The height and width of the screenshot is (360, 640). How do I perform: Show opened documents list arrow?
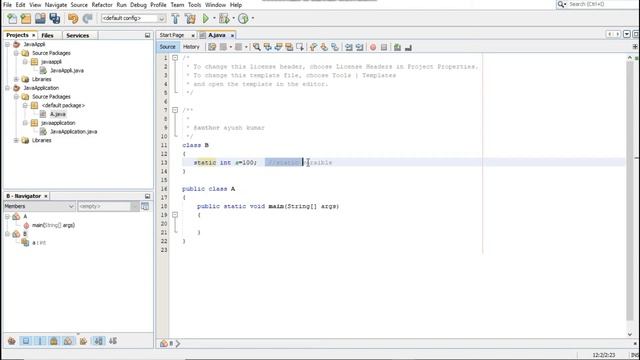(627, 34)
